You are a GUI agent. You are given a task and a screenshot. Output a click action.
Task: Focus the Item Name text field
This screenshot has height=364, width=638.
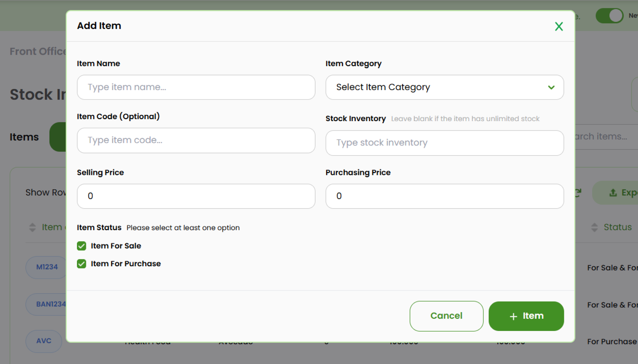coord(196,87)
